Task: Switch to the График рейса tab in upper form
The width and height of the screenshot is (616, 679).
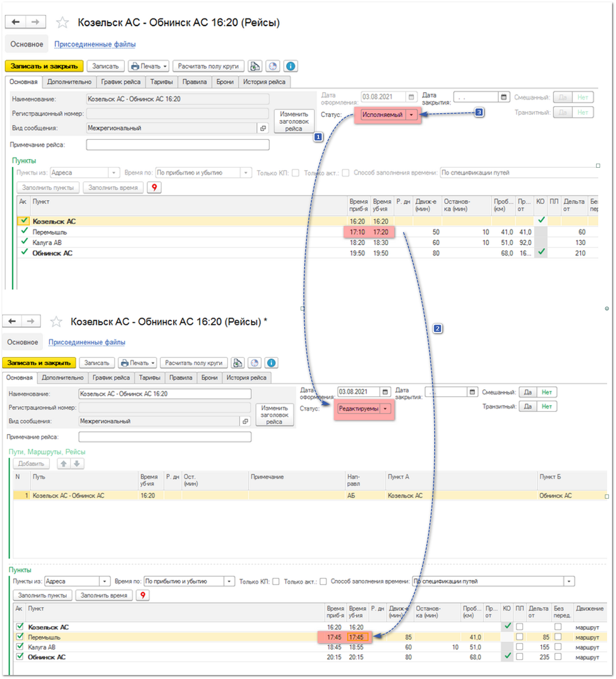Action: [x=120, y=82]
